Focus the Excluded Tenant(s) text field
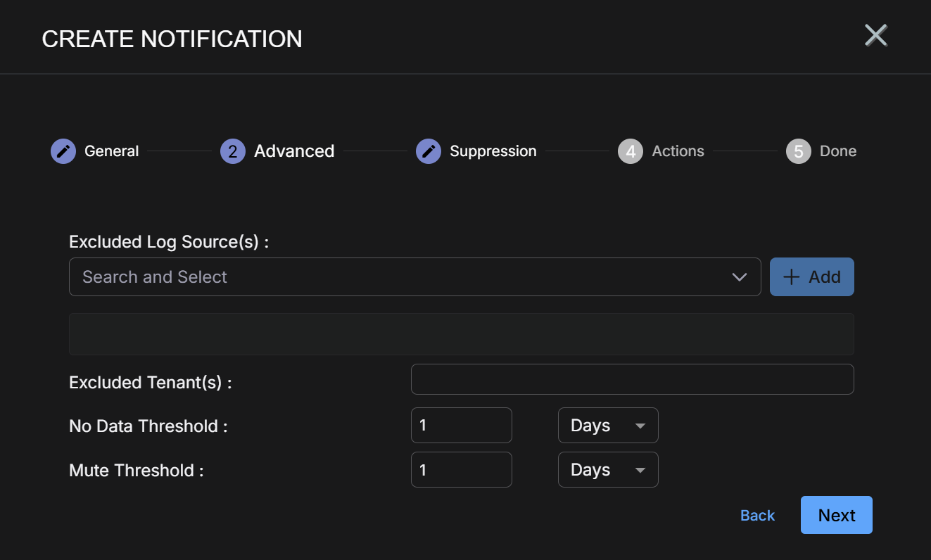Viewport: 931px width, 560px height. pos(632,379)
